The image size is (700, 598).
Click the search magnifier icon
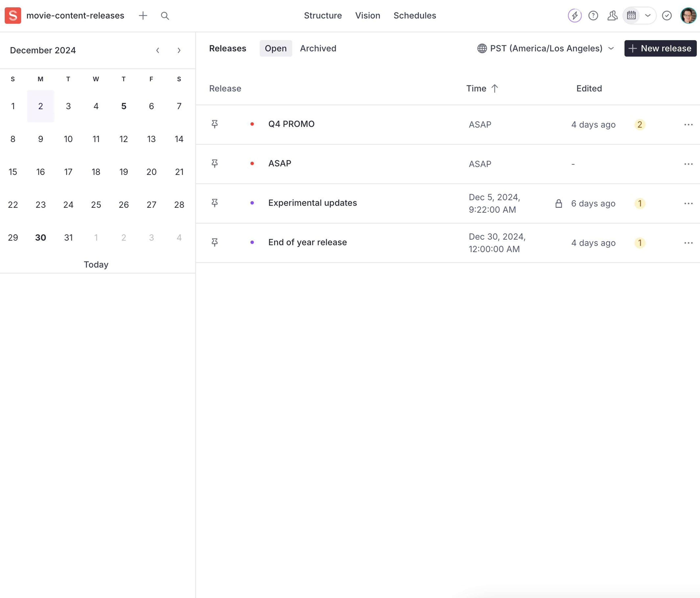click(x=165, y=15)
